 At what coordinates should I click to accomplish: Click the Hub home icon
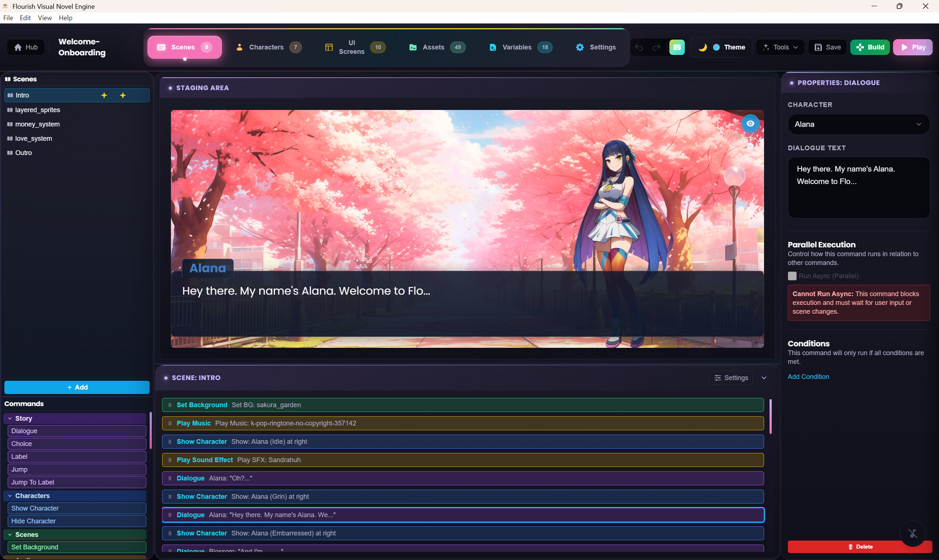coord(18,47)
